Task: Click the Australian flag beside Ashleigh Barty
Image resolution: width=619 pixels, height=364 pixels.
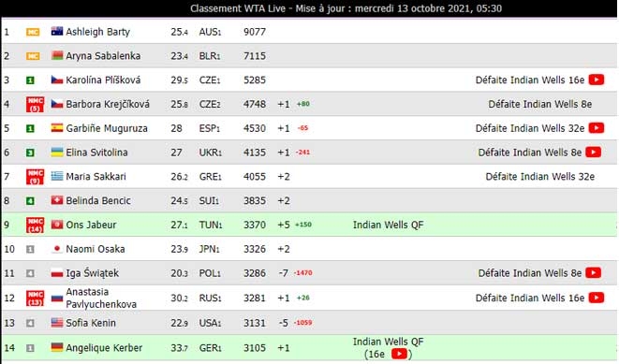Action: click(x=57, y=32)
